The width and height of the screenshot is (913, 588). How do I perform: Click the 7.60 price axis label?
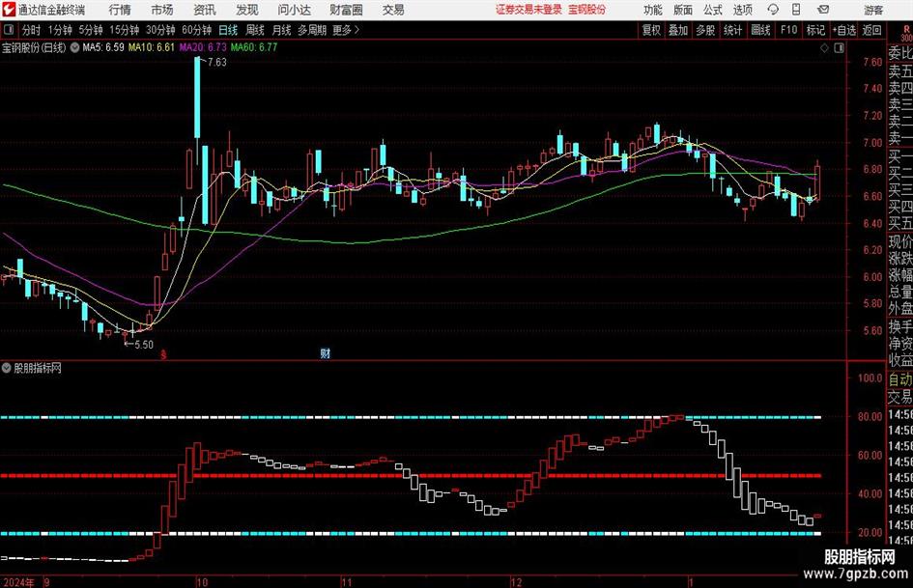click(x=872, y=63)
